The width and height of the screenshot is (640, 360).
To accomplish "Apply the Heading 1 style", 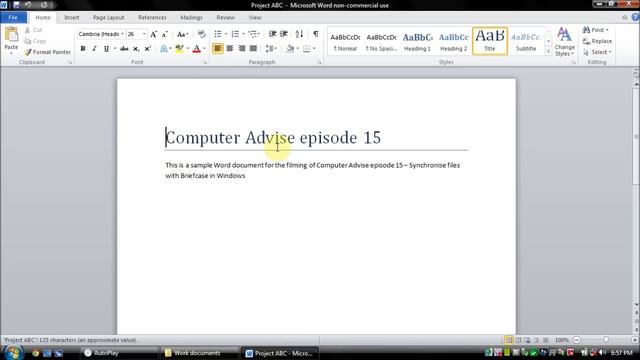I will click(x=417, y=41).
